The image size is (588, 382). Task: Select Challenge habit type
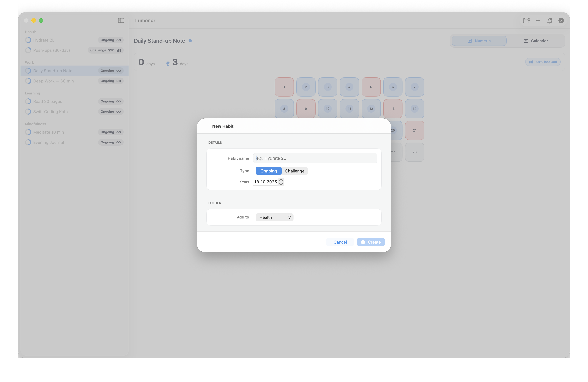tap(294, 171)
